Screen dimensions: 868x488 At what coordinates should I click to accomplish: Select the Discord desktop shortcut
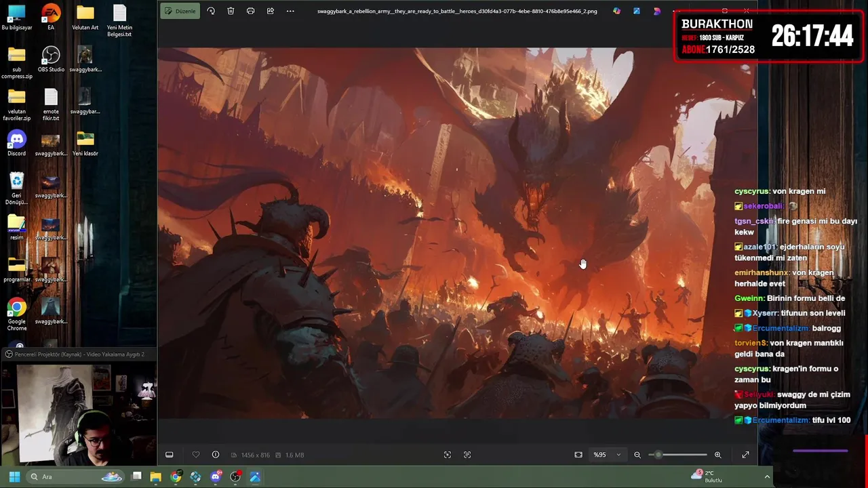pyautogui.click(x=16, y=144)
